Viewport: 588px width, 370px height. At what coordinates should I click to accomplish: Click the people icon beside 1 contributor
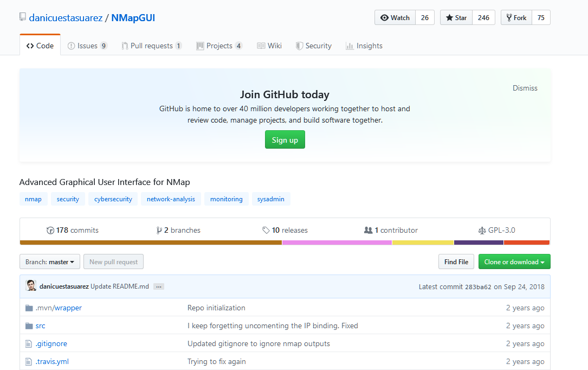[369, 230]
